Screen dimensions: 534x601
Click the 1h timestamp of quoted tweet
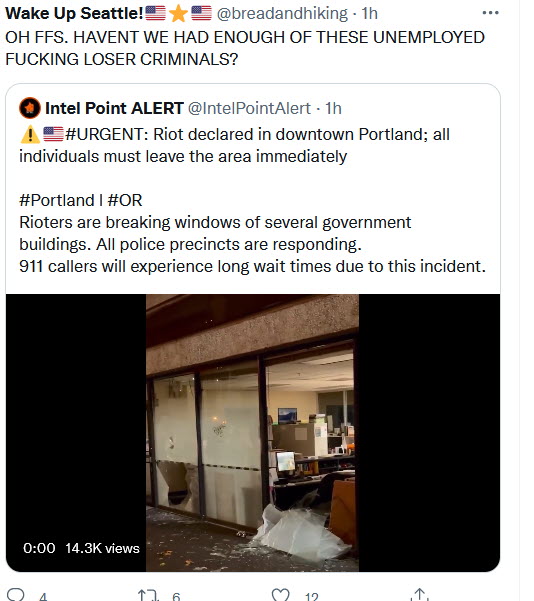coord(333,108)
